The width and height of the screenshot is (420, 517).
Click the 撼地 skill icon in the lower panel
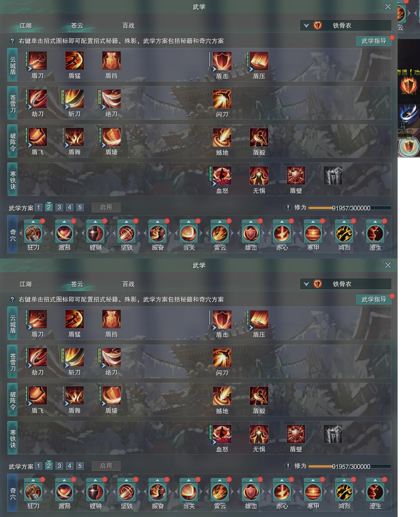222,396
